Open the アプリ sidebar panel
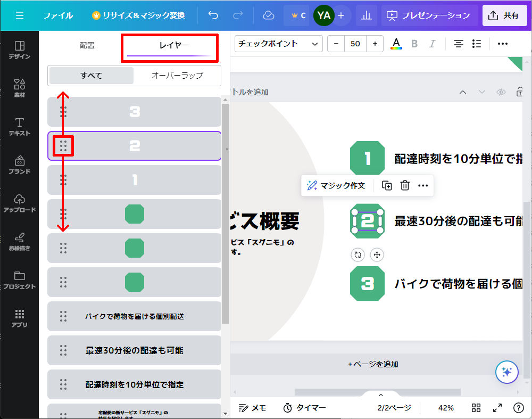The width and height of the screenshot is (532, 419). coord(20,318)
